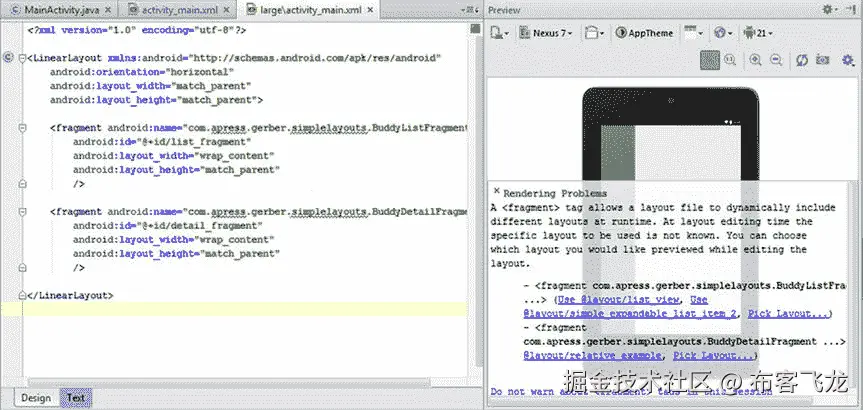The width and height of the screenshot is (863, 410).
Task: Click the android:orientation="horizontal" line
Action: pyautogui.click(x=142, y=72)
